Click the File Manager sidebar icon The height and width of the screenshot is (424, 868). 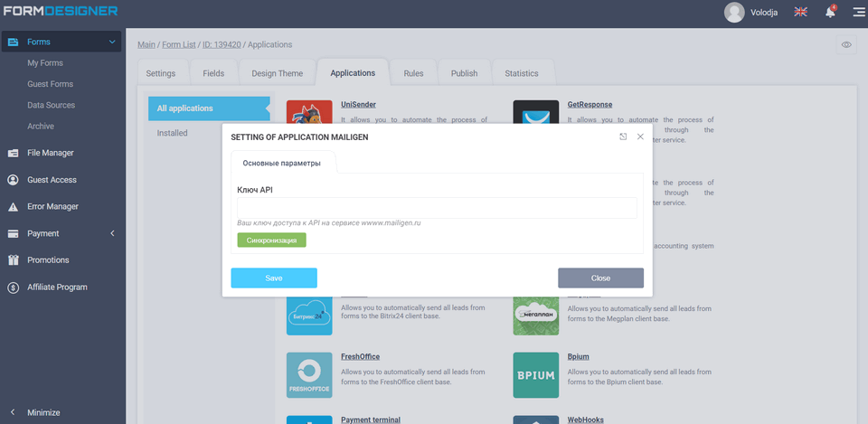(x=13, y=153)
